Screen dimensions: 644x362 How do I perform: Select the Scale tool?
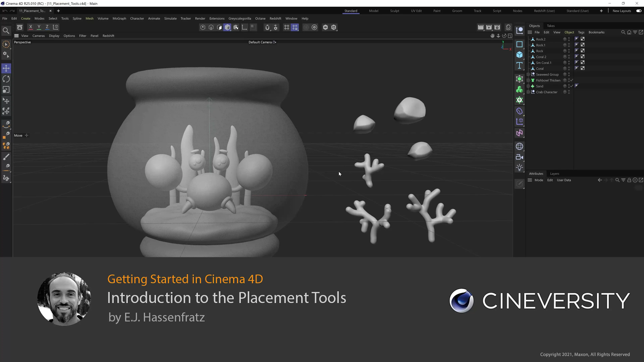click(x=6, y=90)
